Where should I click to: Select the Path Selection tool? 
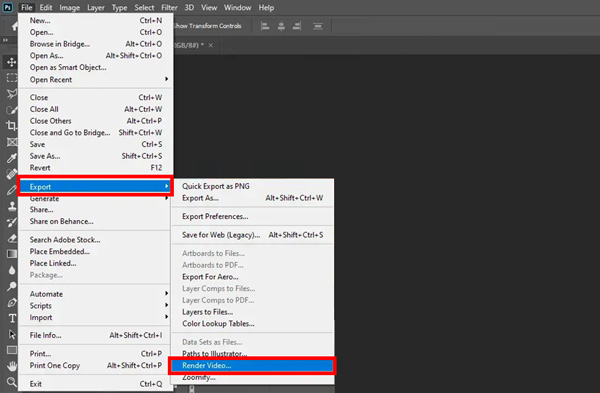(x=11, y=334)
